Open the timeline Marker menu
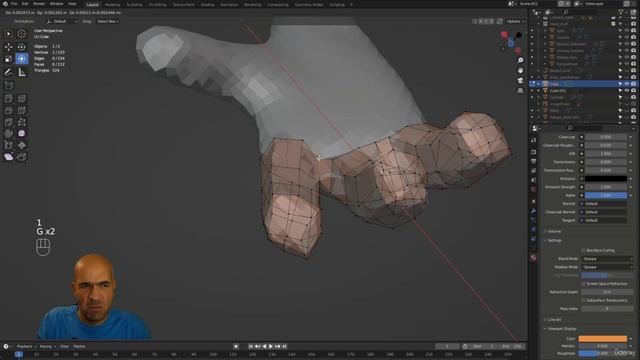This screenshot has width=640, height=360. 79,347
